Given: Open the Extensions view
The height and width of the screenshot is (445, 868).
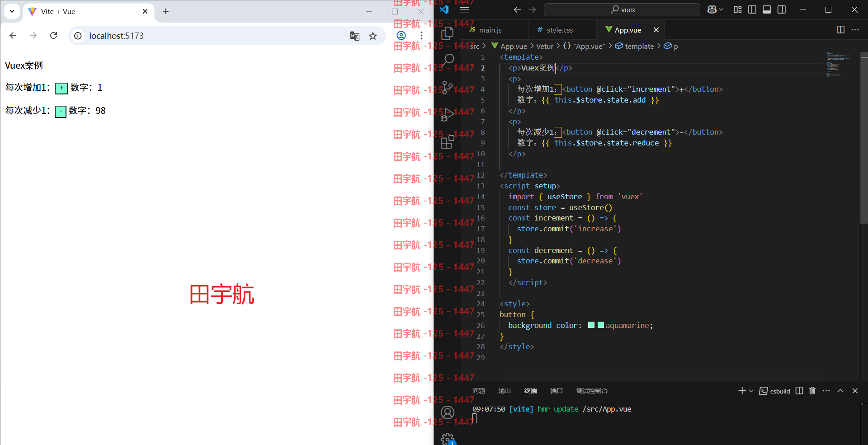Looking at the screenshot, I should point(447,142).
